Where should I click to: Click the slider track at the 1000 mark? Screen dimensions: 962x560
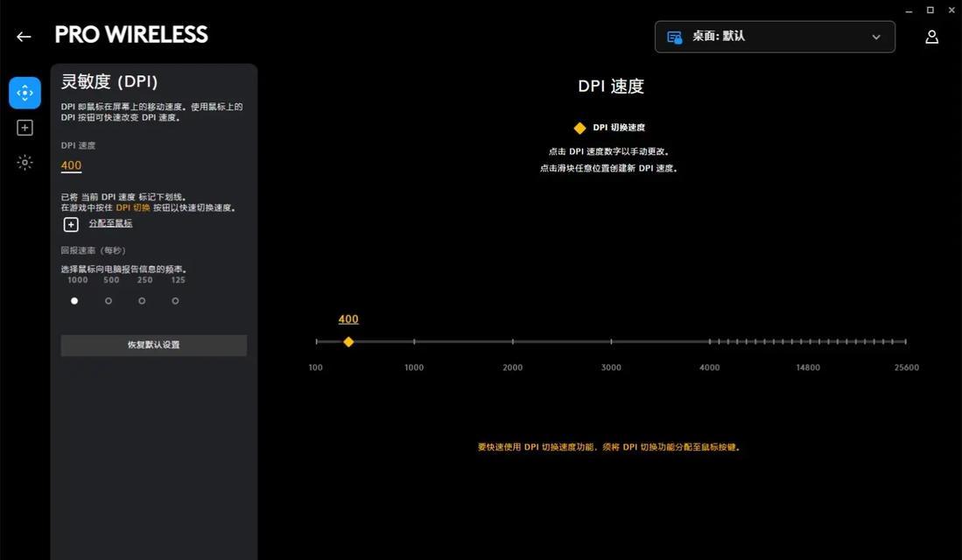click(x=414, y=341)
